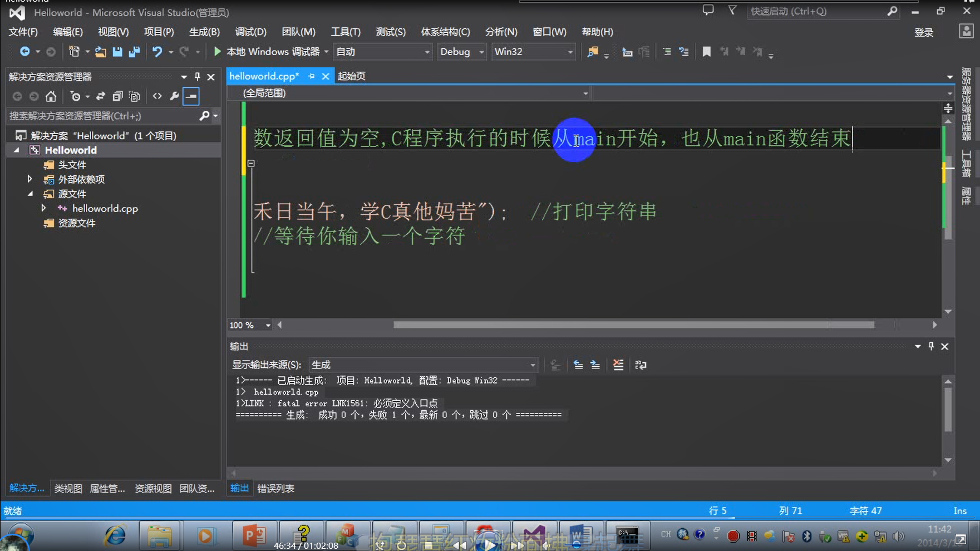Click the Collapse All icon in Solution Explorer
Viewport: 980px width, 551px height.
point(117,96)
